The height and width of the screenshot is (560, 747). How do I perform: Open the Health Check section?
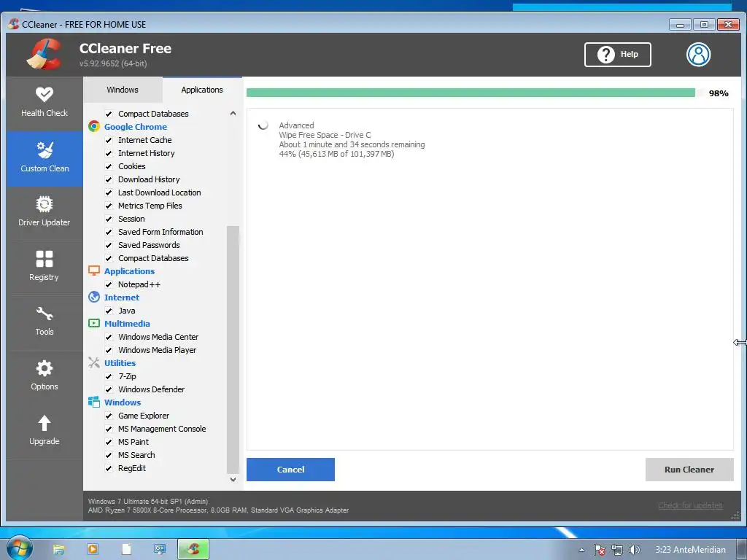[44, 103]
